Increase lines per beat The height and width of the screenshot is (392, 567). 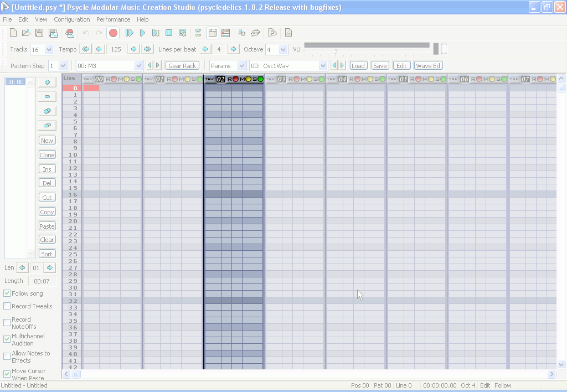(234, 49)
